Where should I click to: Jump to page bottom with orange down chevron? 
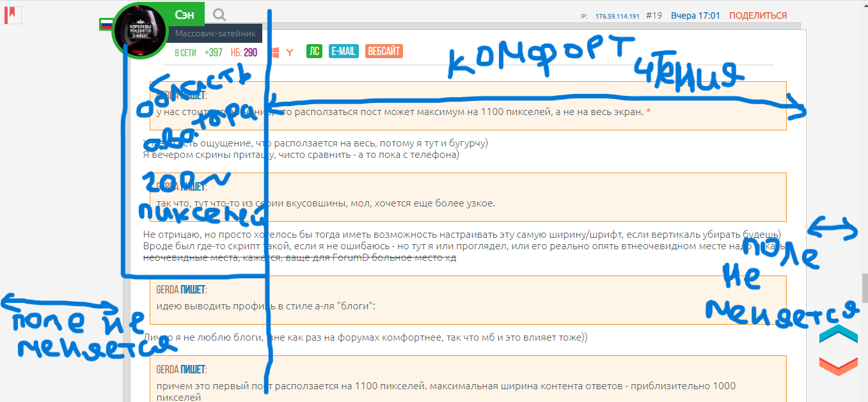coord(838,366)
